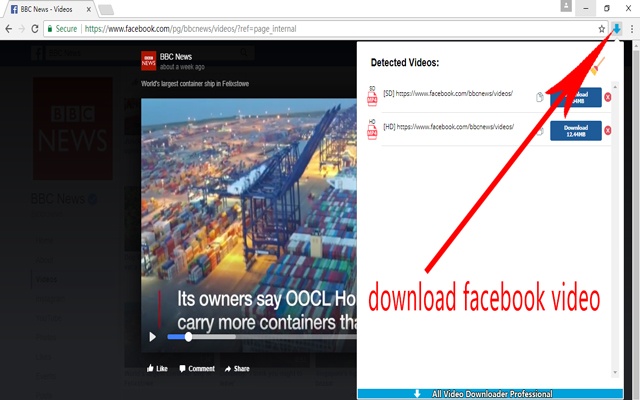Open the 'about a week ago' timestamp
This screenshot has width=640, height=400.
(182, 67)
